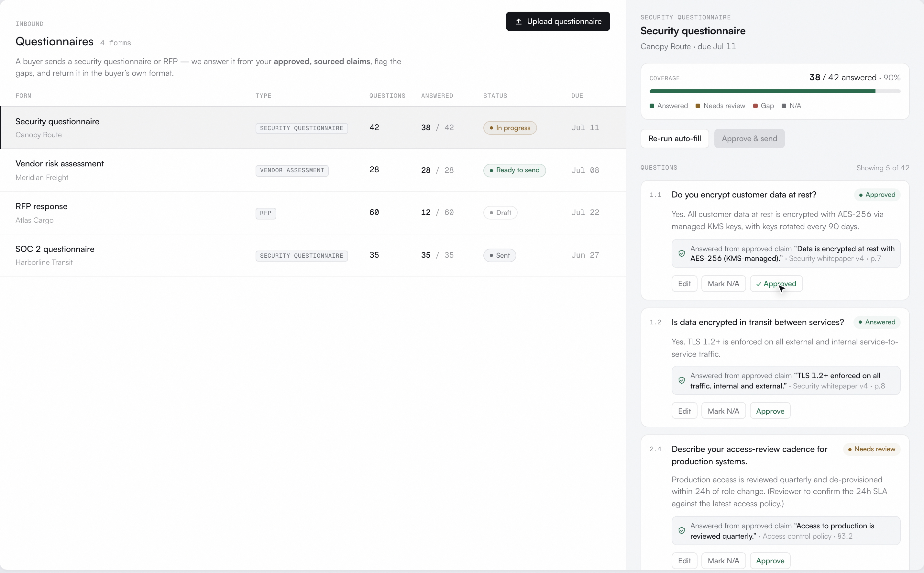
Task: Click Harborline Transit's SECURITY QUESTIONNAIRE type tag
Action: click(302, 256)
